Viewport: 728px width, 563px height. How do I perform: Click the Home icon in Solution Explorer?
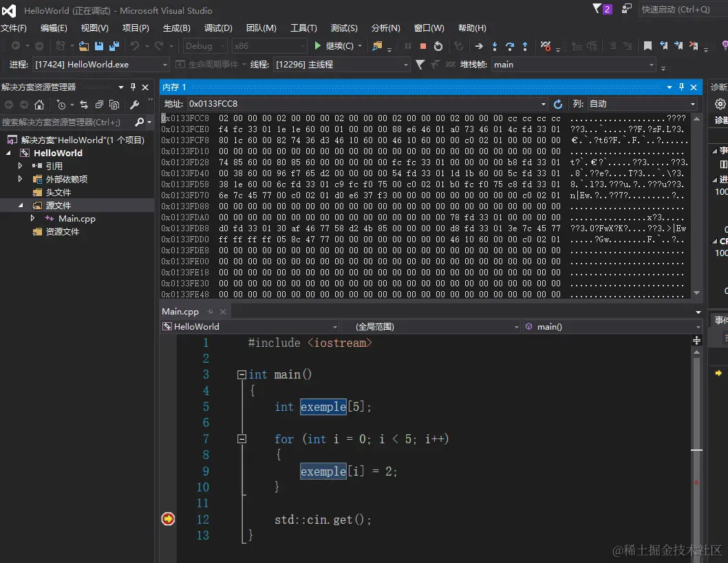click(39, 105)
